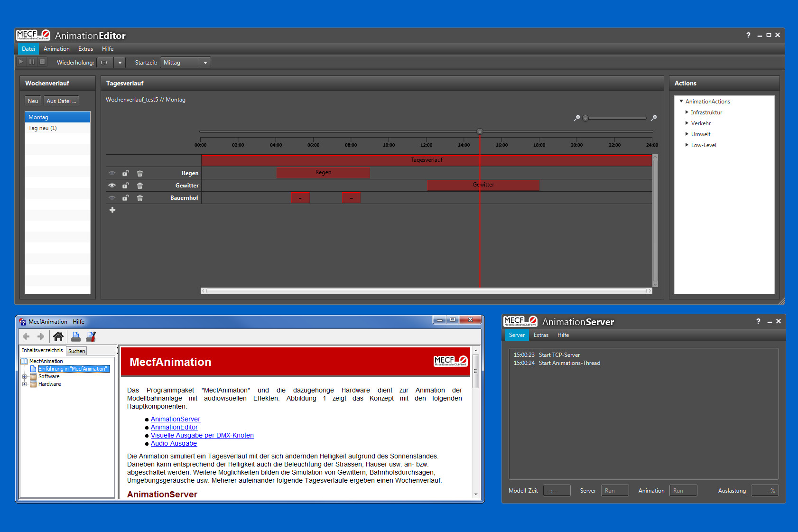Click the zoom slider handle above the timeline
This screenshot has height=532, width=798.
pyautogui.click(x=585, y=118)
